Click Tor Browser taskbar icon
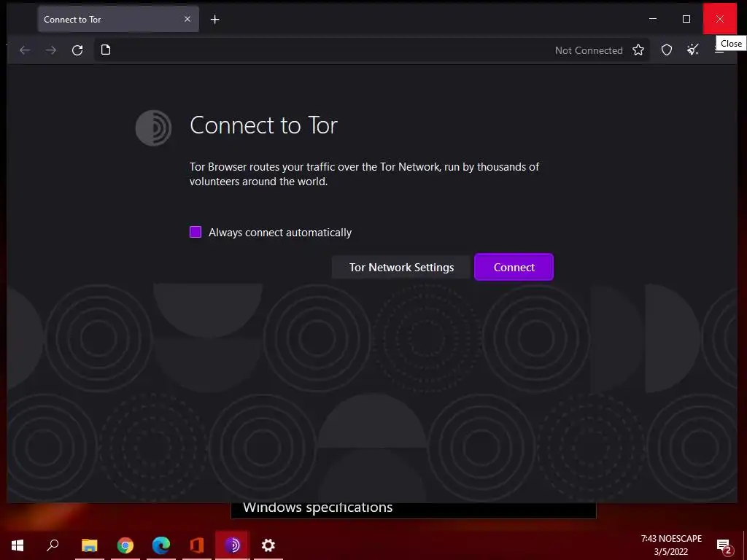Viewport: 747px width, 560px height. pyautogui.click(x=233, y=545)
